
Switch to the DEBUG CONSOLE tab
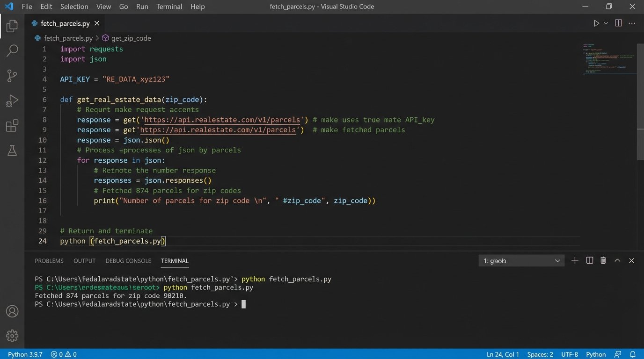(x=128, y=261)
